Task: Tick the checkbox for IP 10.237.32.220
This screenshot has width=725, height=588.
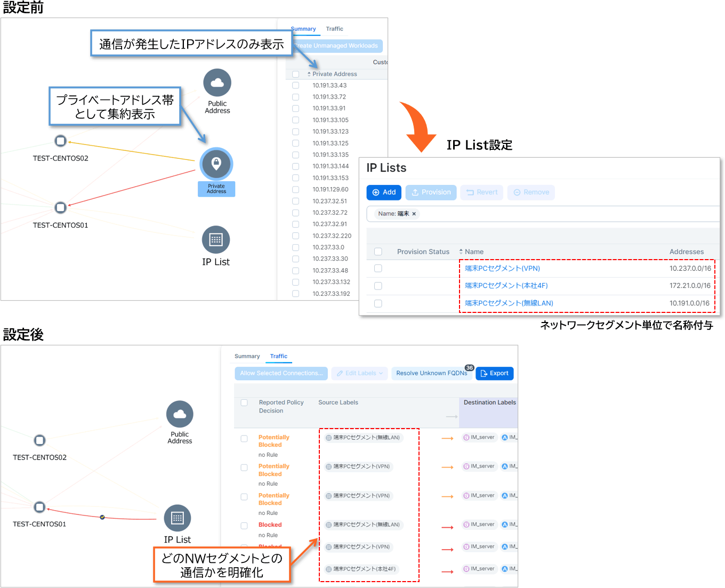Action: (x=295, y=236)
